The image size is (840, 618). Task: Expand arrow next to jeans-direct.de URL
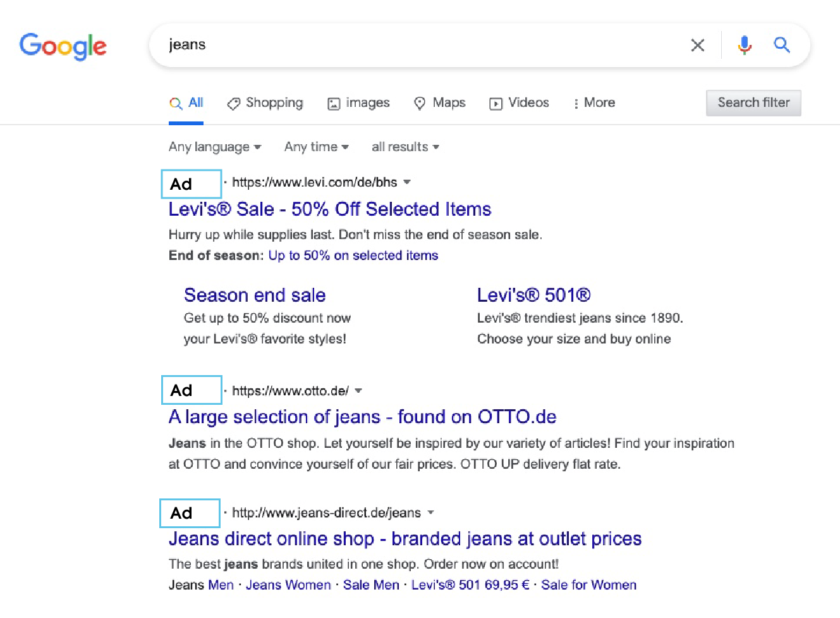pos(430,512)
